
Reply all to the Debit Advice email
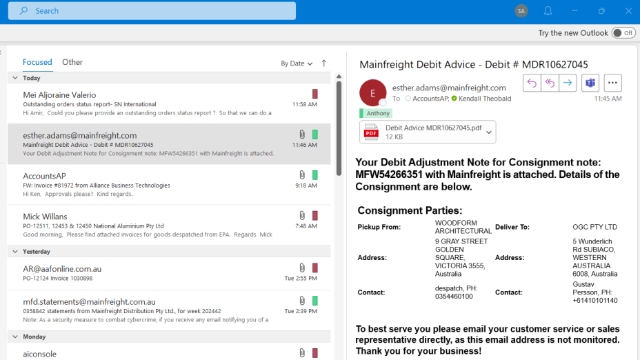click(x=550, y=83)
